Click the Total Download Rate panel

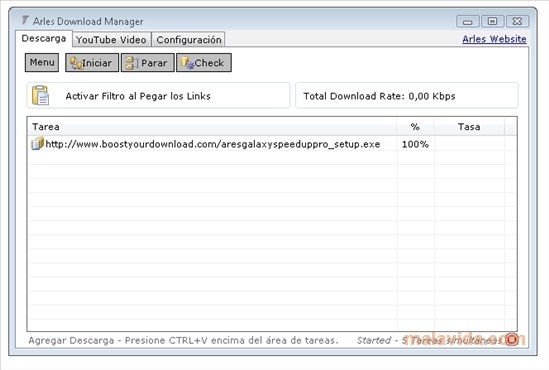pyautogui.click(x=406, y=96)
